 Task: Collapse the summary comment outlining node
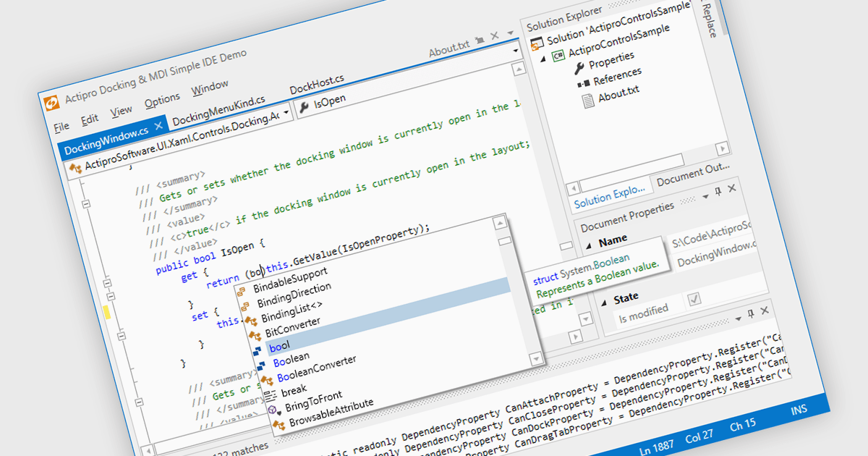click(85, 205)
